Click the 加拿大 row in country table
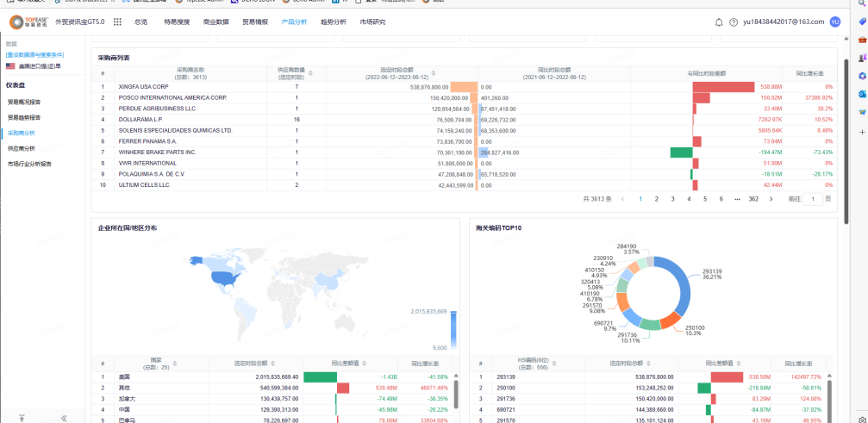Screen dimensions: 868x423 coord(272,399)
